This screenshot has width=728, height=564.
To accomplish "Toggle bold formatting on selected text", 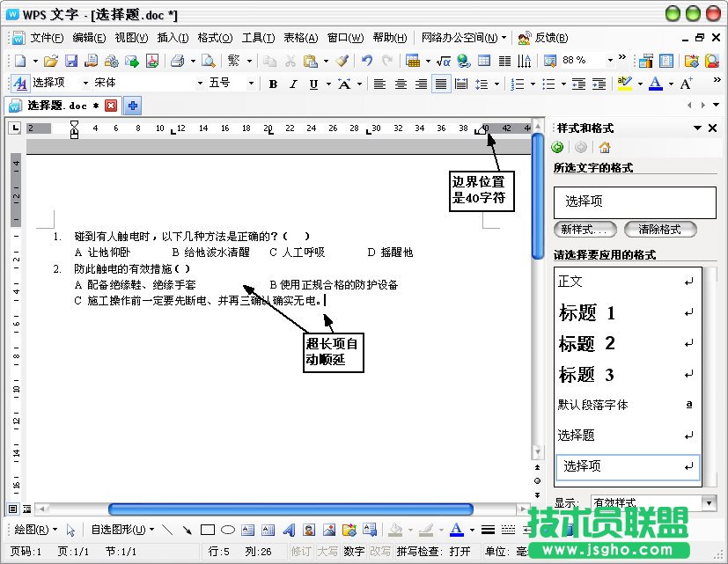I will (x=274, y=84).
